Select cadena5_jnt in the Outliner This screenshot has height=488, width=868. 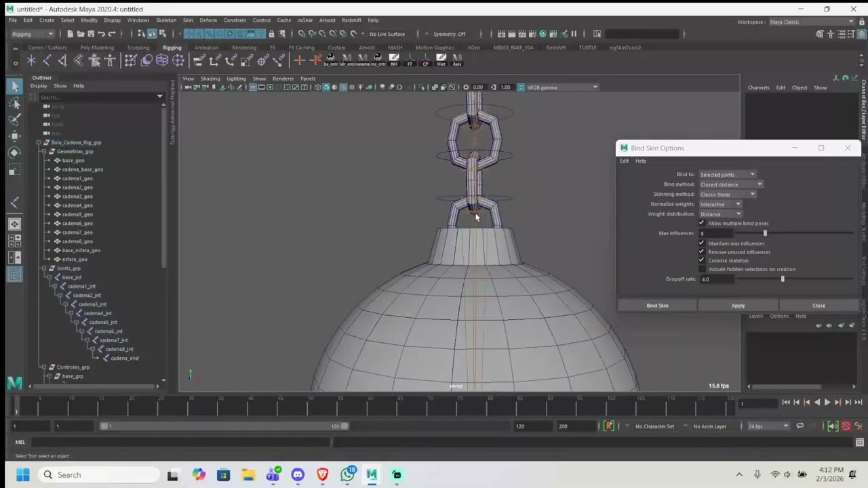click(102, 322)
